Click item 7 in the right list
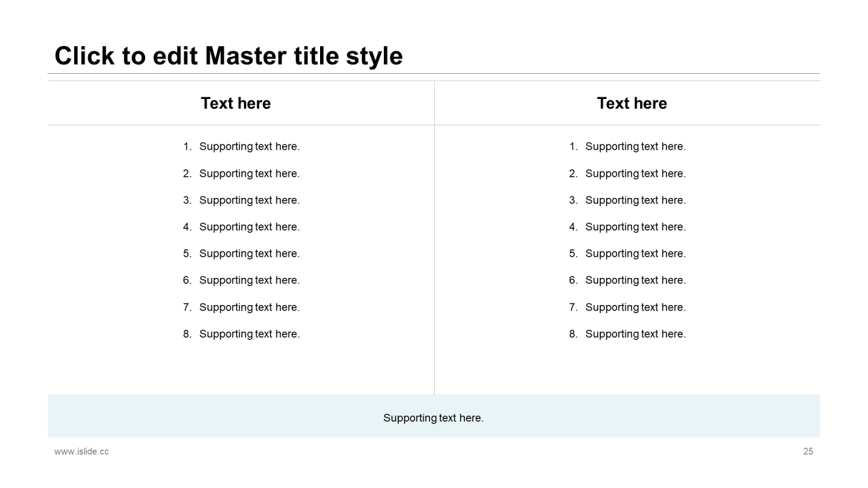 tap(635, 307)
